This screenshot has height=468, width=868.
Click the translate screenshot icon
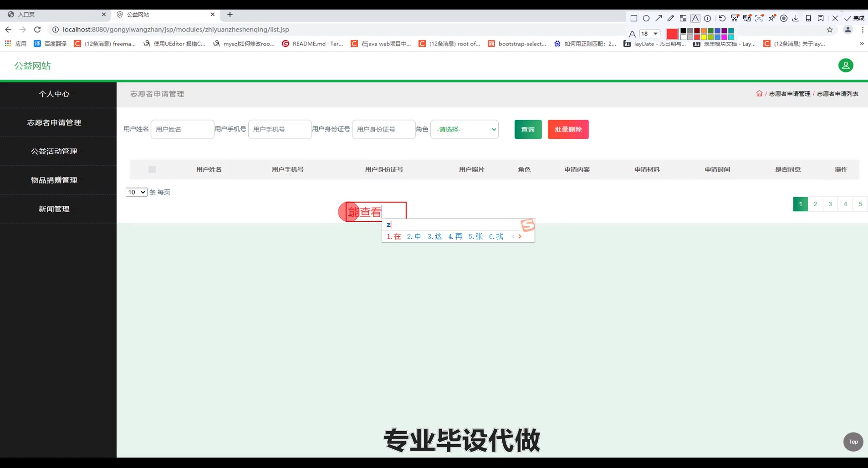(x=747, y=18)
